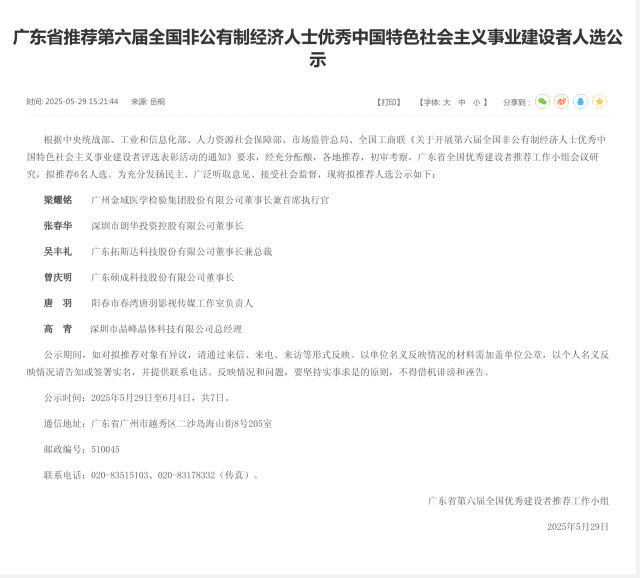Click the article headline title
Viewport: 640px width, 578px height.
[318, 48]
